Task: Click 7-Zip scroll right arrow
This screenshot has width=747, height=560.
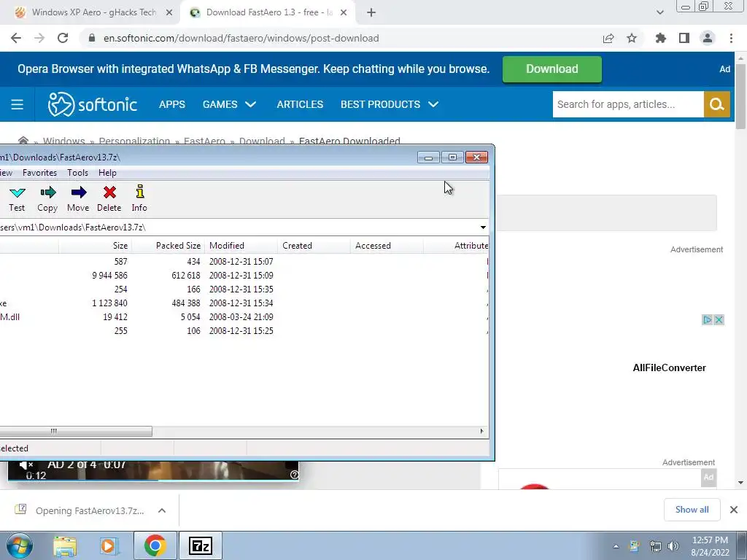Action: [x=481, y=432]
